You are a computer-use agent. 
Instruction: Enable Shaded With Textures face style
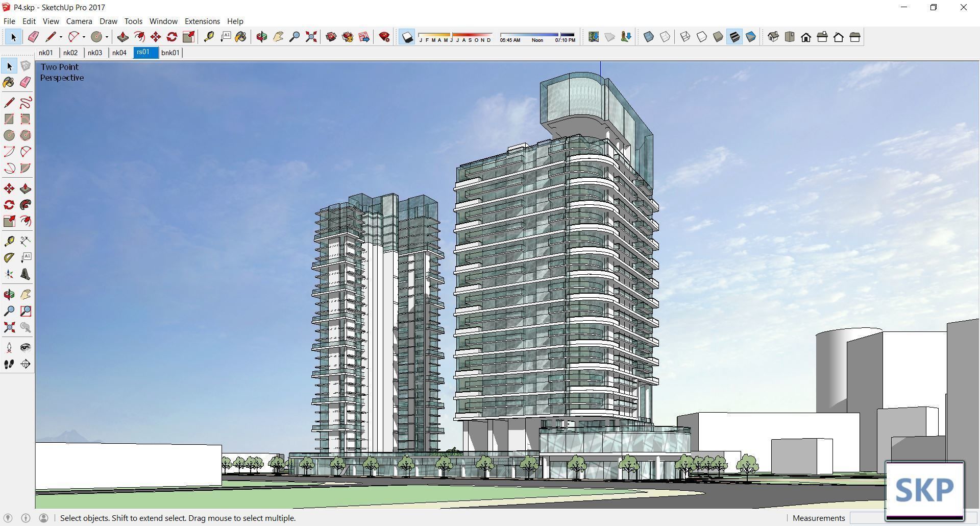click(734, 37)
